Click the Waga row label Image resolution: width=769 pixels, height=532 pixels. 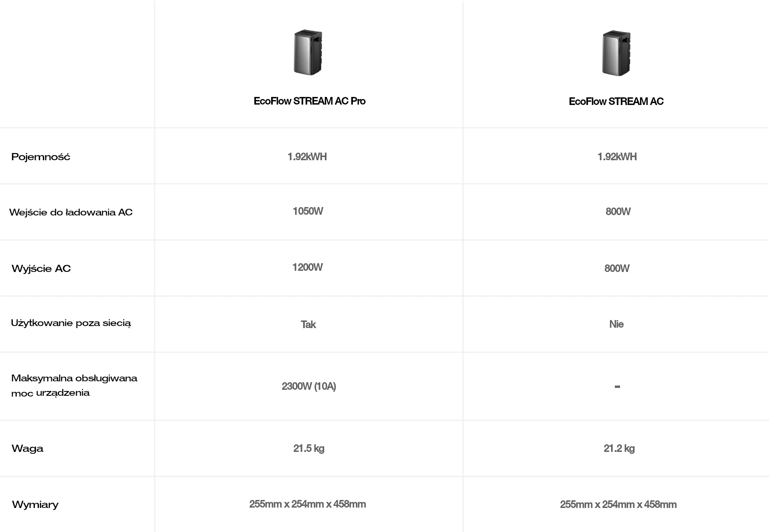tap(27, 448)
